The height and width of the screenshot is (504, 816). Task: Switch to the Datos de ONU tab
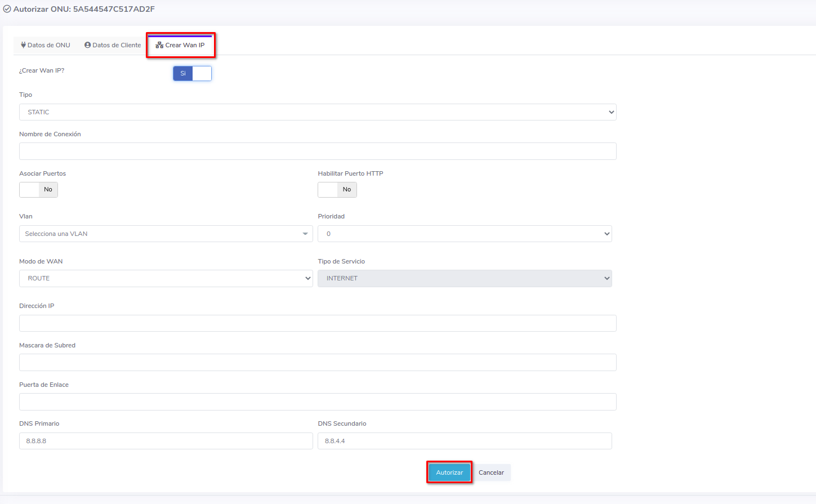tap(46, 45)
